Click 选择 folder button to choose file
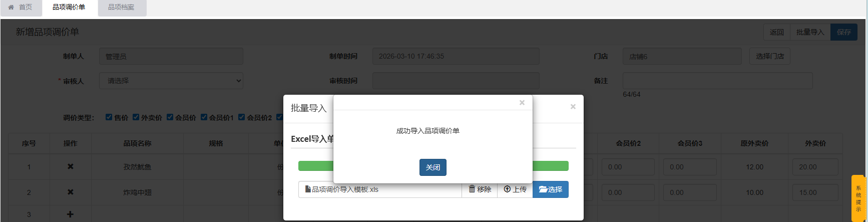 551,189
